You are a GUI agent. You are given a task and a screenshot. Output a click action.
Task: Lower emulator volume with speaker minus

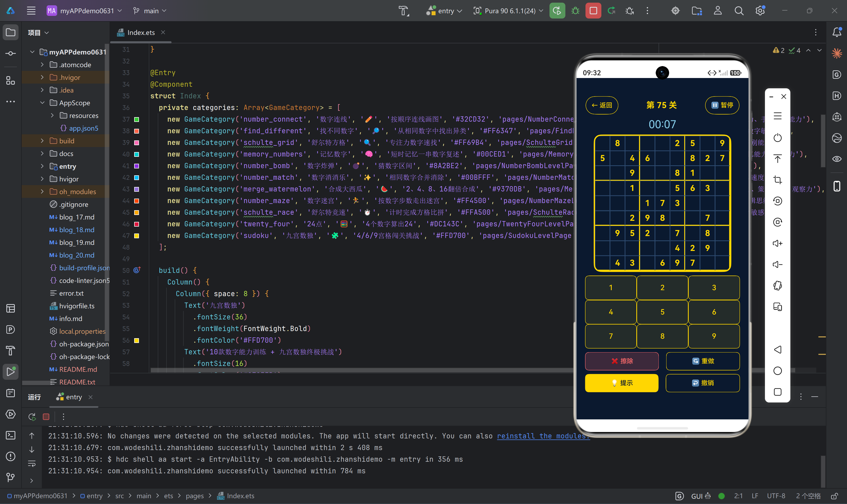click(x=777, y=264)
